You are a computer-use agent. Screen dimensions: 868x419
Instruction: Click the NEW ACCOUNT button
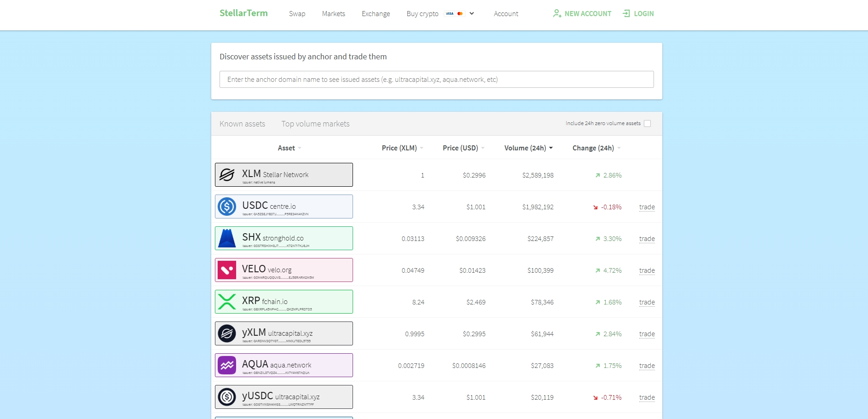[582, 14]
